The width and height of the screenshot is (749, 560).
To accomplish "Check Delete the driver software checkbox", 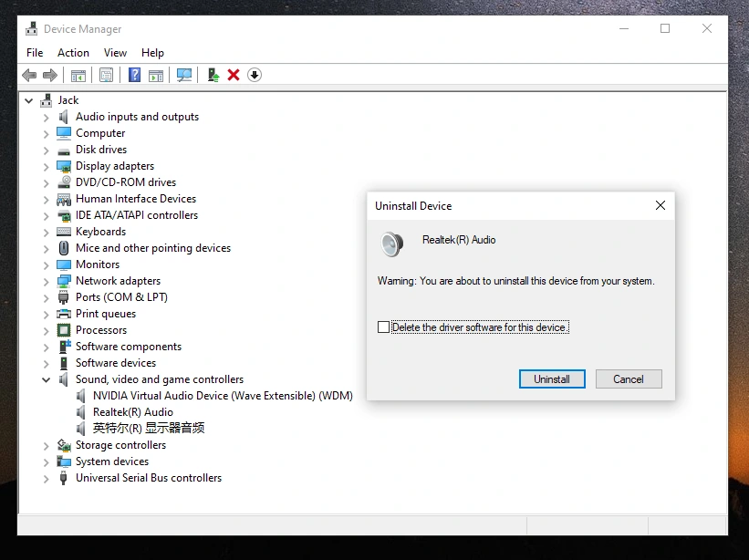I will (x=383, y=327).
